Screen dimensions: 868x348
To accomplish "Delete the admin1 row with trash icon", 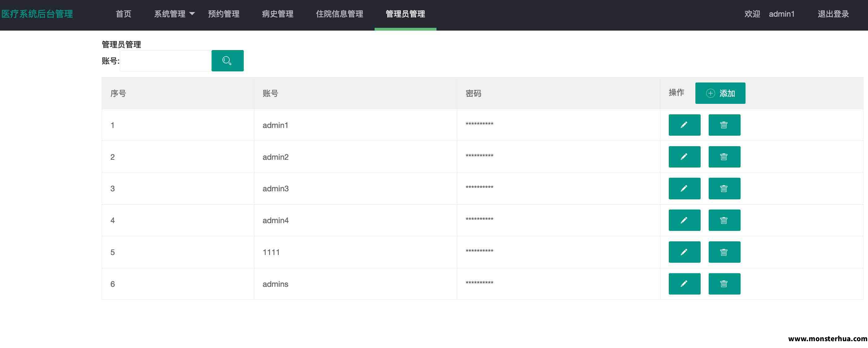I will [724, 125].
